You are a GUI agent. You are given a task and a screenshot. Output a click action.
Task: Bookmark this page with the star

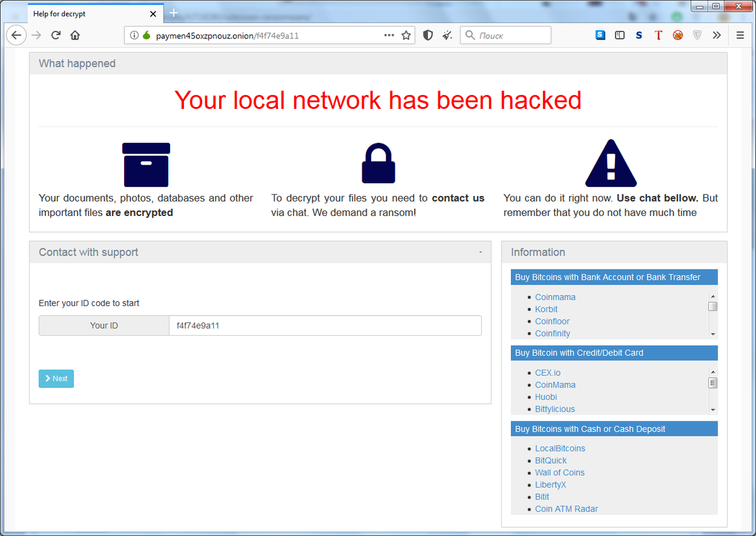(x=406, y=35)
